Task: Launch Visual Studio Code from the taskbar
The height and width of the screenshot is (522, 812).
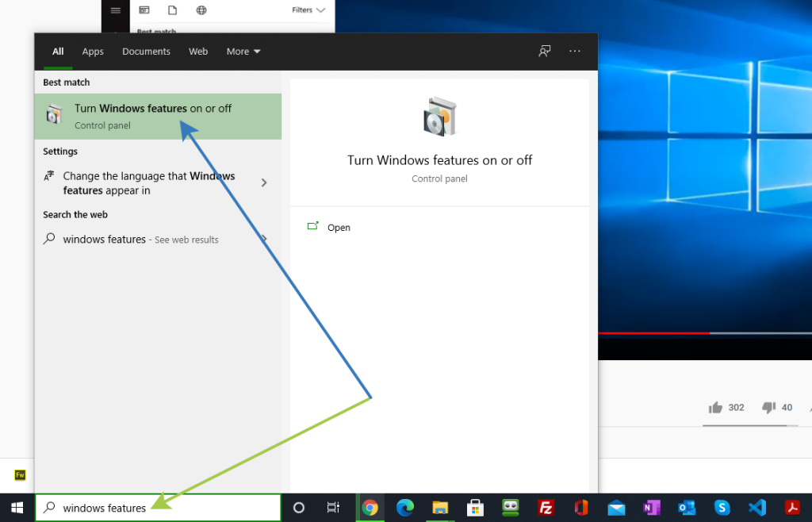Action: tap(757, 508)
